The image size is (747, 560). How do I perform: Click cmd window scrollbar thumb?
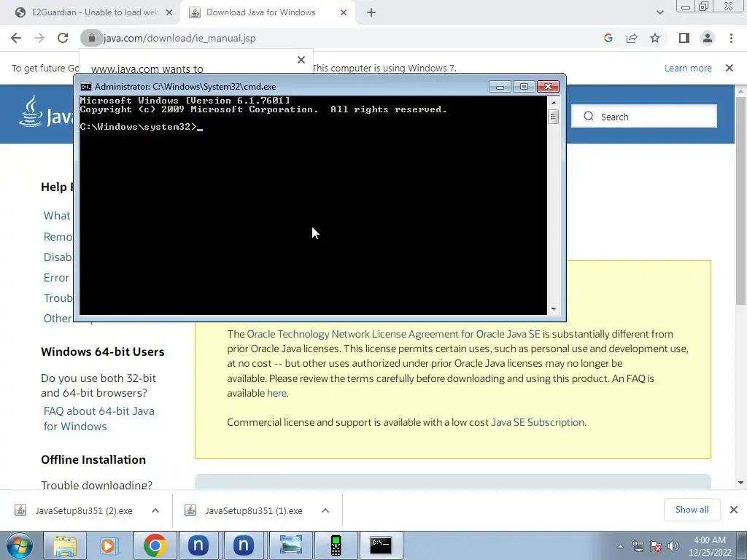tap(553, 116)
